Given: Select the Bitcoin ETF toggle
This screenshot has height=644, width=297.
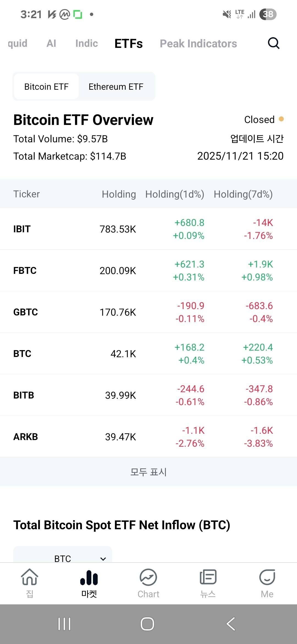Looking at the screenshot, I should (46, 87).
